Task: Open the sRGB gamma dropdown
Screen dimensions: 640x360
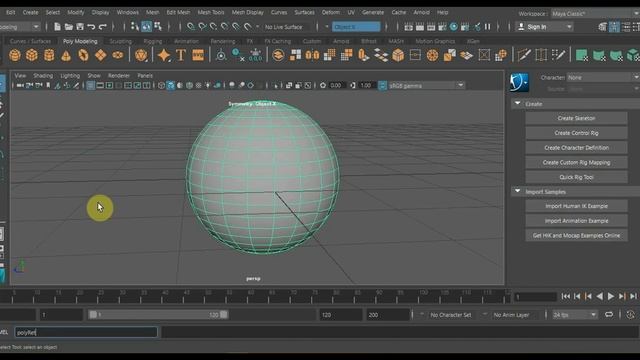Action: click(426, 85)
